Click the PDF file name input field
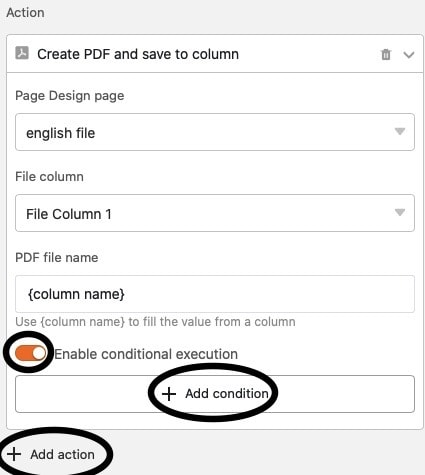This screenshot has height=475, width=425. point(215,294)
